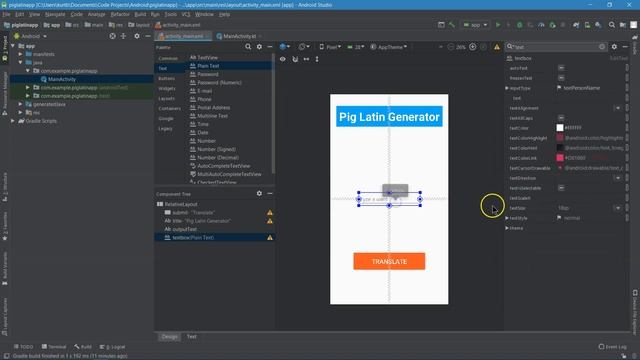
Task: Open the Build menu
Action: pyautogui.click(x=140, y=14)
